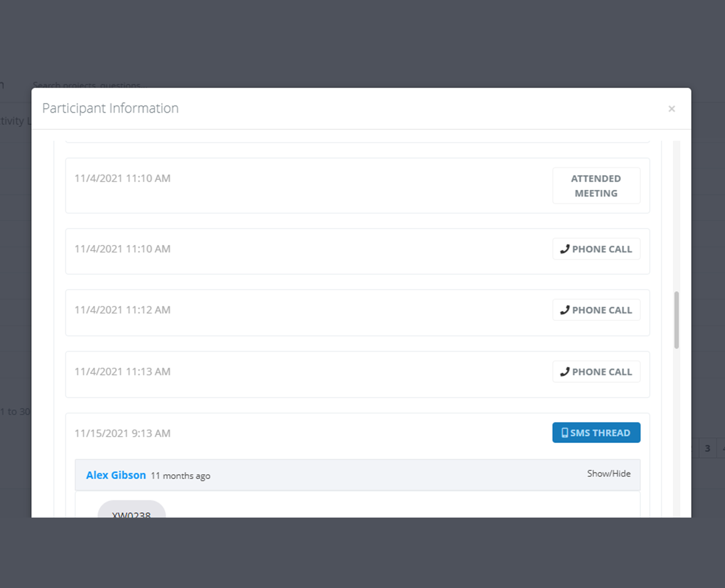Click the 11/15/2021 9:13 AM timestamp
725x588 pixels.
point(122,433)
